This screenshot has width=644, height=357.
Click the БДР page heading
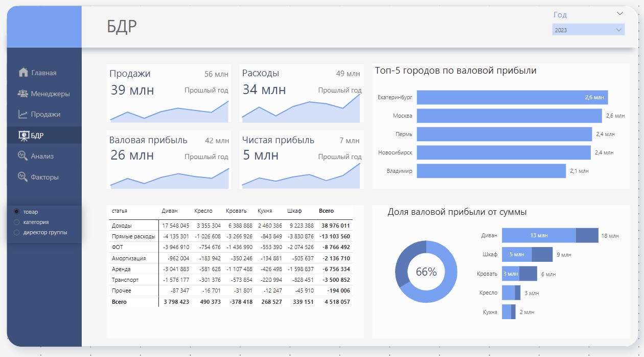[x=122, y=26]
